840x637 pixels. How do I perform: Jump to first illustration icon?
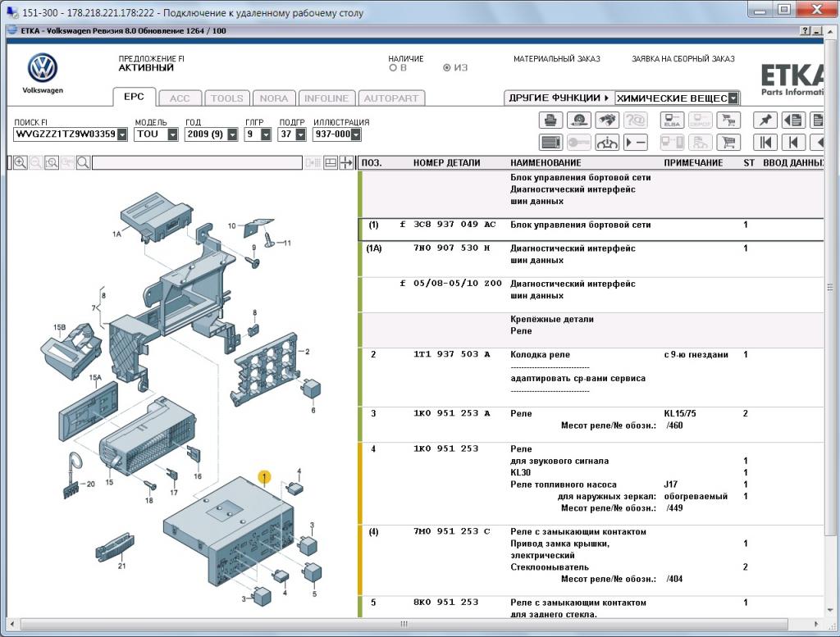click(765, 143)
